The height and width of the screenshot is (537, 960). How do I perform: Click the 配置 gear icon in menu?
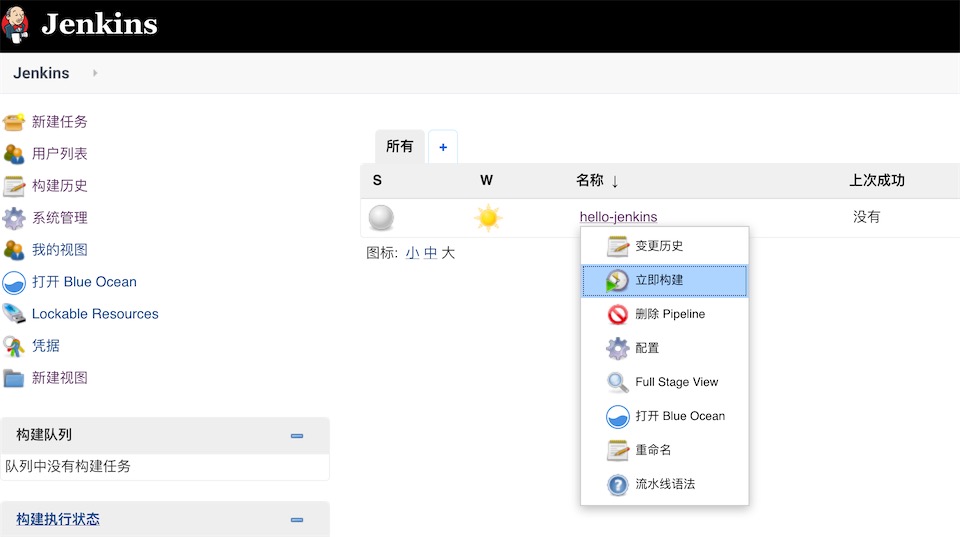pyautogui.click(x=618, y=348)
